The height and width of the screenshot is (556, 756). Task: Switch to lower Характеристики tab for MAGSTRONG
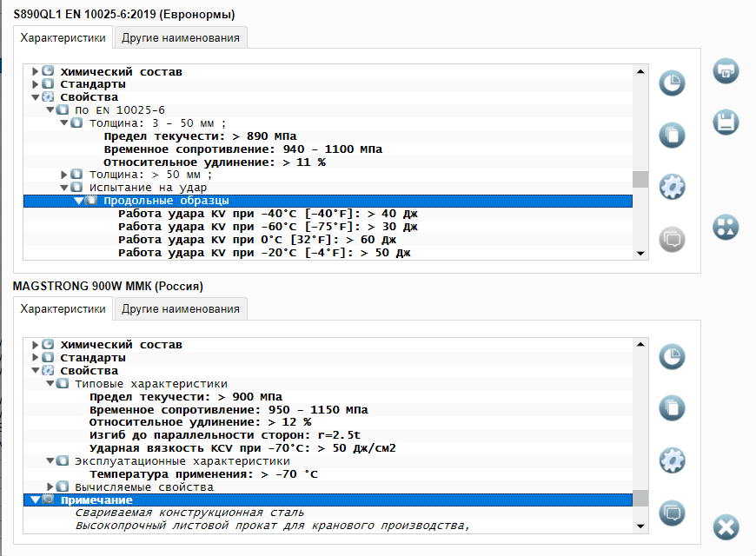pos(63,308)
